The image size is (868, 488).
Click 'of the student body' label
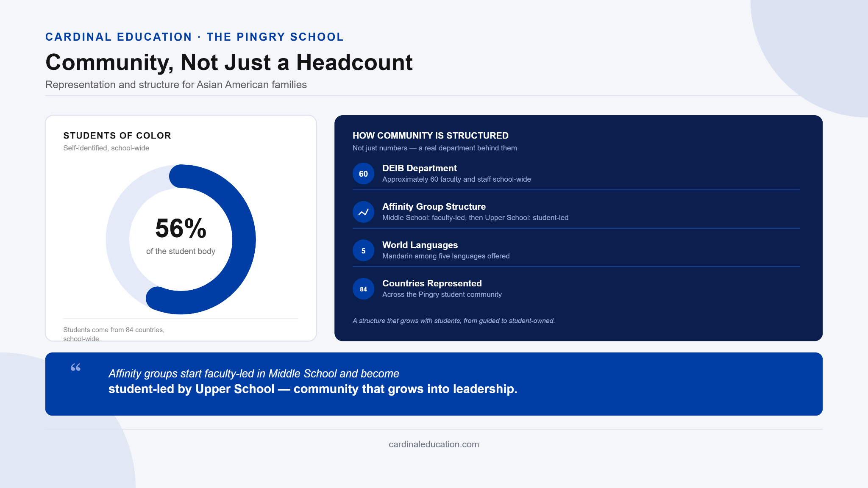181,251
